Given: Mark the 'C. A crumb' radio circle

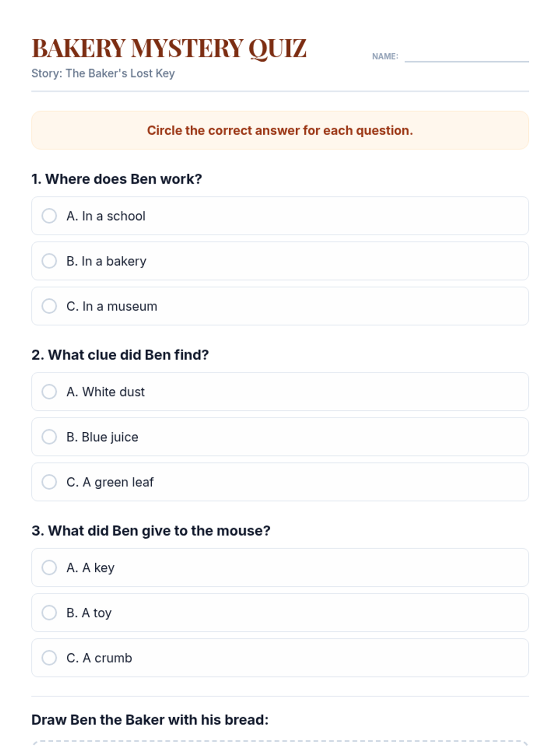Looking at the screenshot, I should point(49,658).
